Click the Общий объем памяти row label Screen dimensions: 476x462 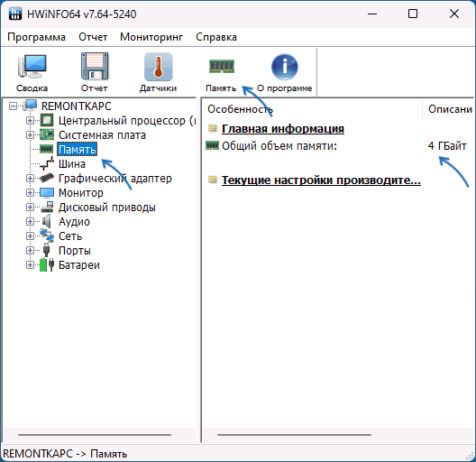pyautogui.click(x=279, y=146)
